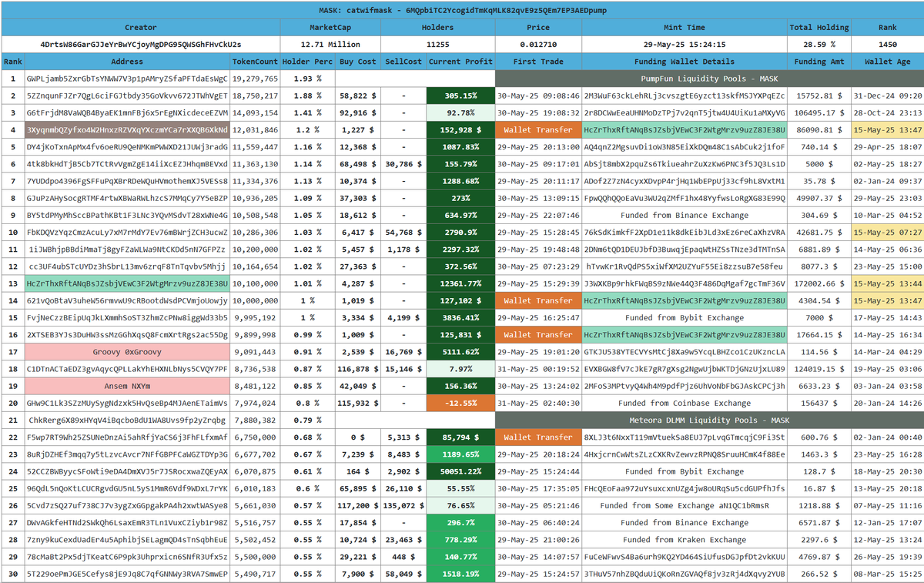
Task: Select profit cell 12361.77%
Action: (x=460, y=283)
